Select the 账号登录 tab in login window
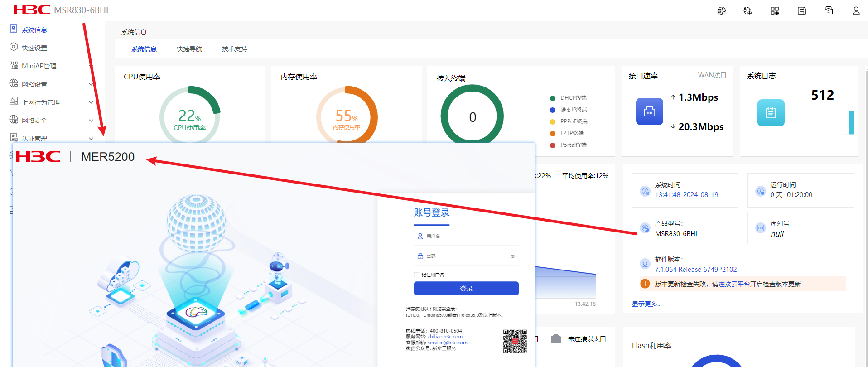This screenshot has height=367, width=868. point(432,212)
